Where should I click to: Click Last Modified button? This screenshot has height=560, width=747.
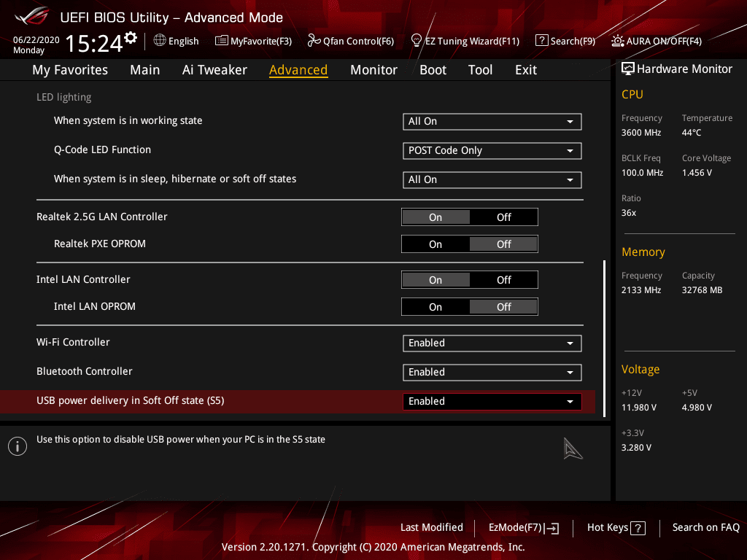(x=432, y=527)
